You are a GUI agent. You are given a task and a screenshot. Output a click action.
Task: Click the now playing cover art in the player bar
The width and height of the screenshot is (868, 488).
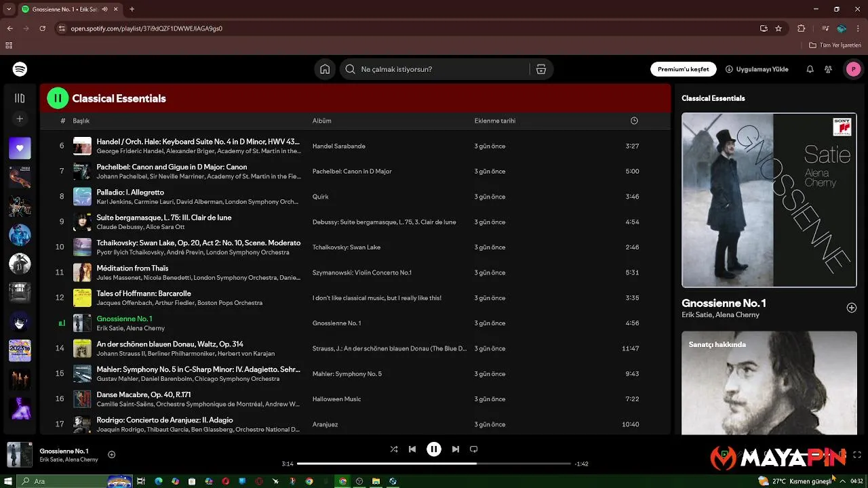pos(20,455)
